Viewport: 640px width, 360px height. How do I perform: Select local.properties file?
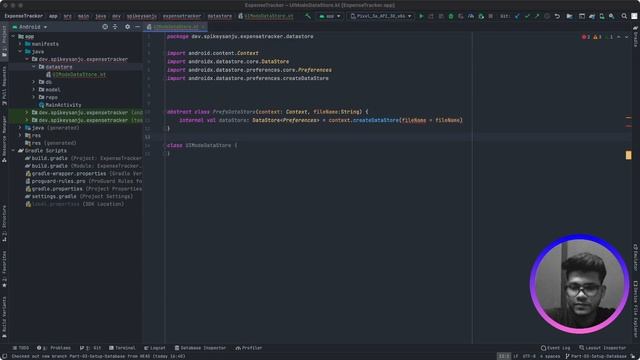[x=55, y=204]
